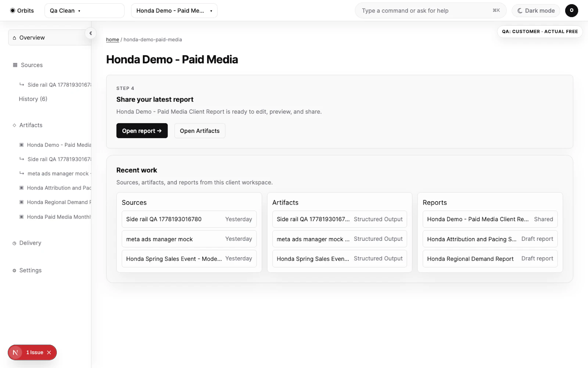Collapse the sidebar with the chevron button

tap(90, 33)
